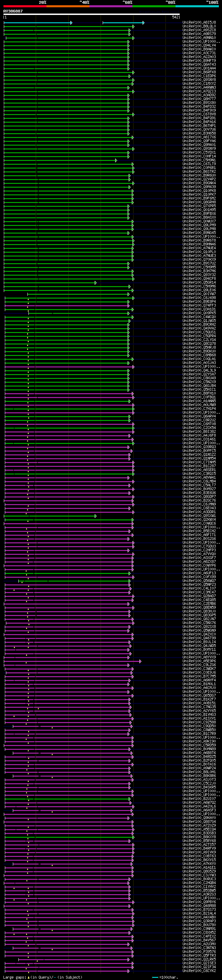Select hit UniRef100_Q8GDP7
The image size is (222, 980).
199,496
